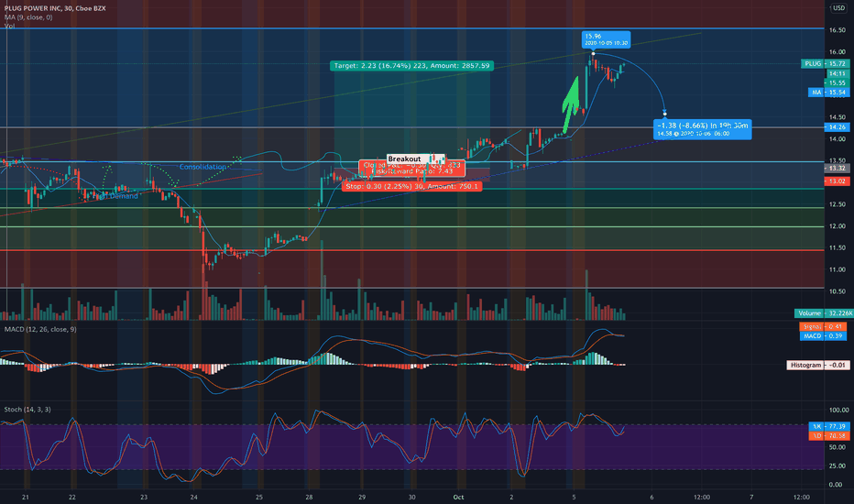Click the red 13.02 price tag
Viewport: 854px width, 504px height.
pyautogui.click(x=837, y=181)
